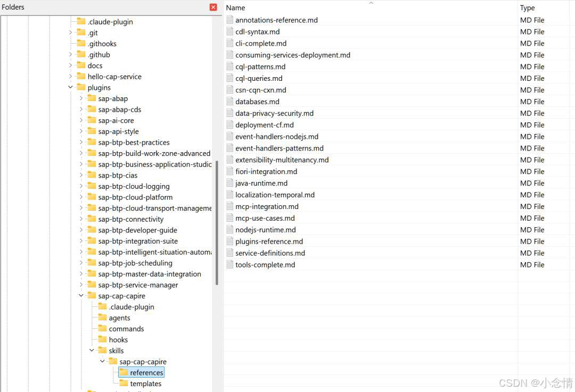This screenshot has width=575, height=392.
Task: Select sap-btp-best-practices folder
Action: tap(134, 142)
